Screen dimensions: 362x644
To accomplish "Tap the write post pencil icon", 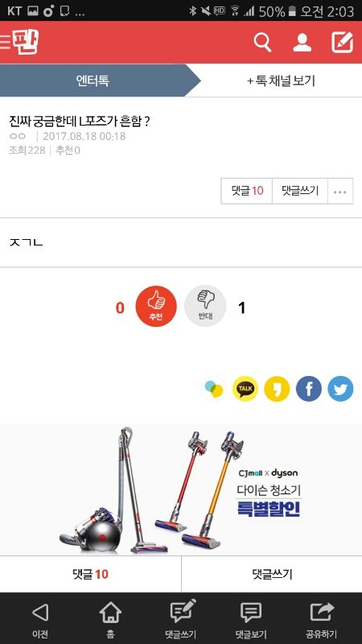I will [343, 42].
